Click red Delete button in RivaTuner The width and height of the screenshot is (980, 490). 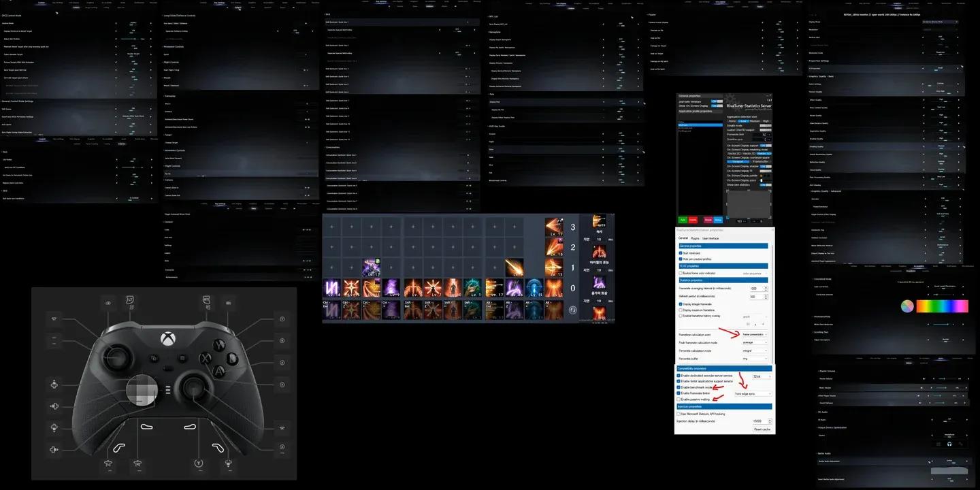pos(693,220)
